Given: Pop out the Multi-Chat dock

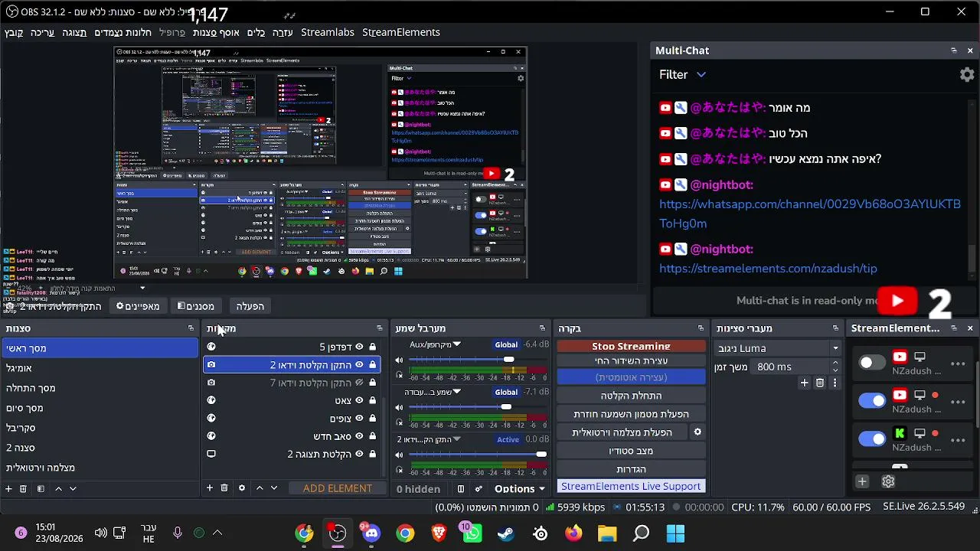Looking at the screenshot, I should pos(954,51).
